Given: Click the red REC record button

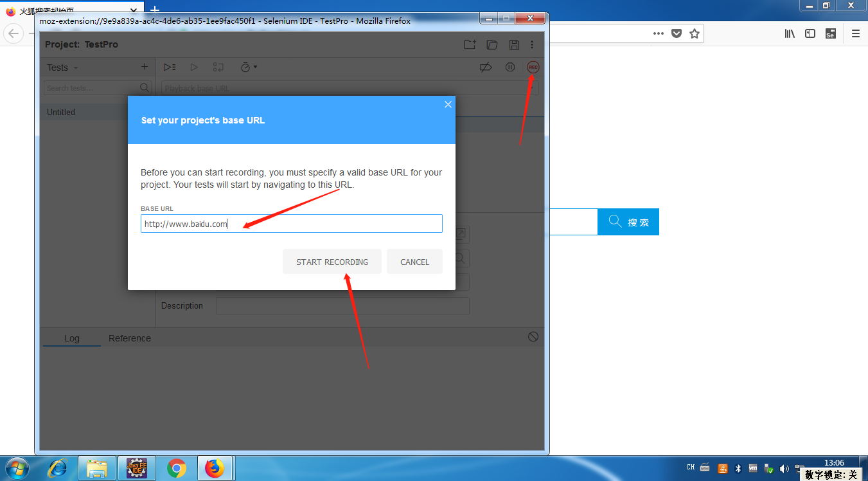Looking at the screenshot, I should (533, 67).
